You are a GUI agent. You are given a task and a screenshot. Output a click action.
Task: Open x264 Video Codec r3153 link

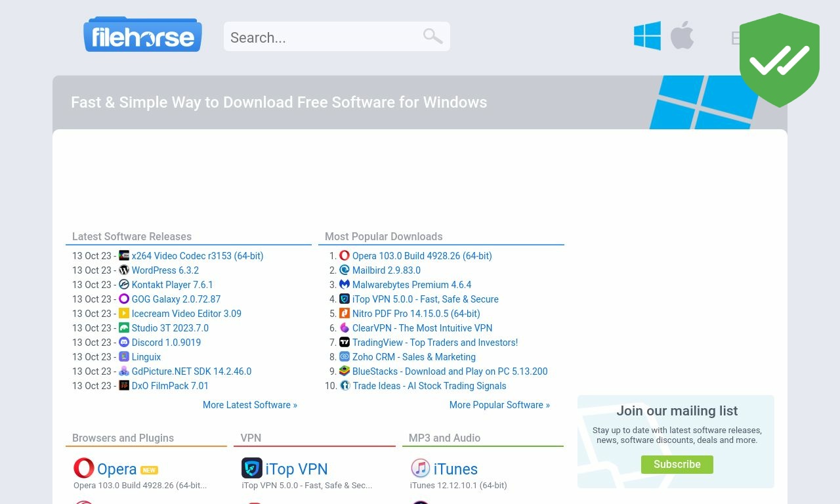coord(198,256)
